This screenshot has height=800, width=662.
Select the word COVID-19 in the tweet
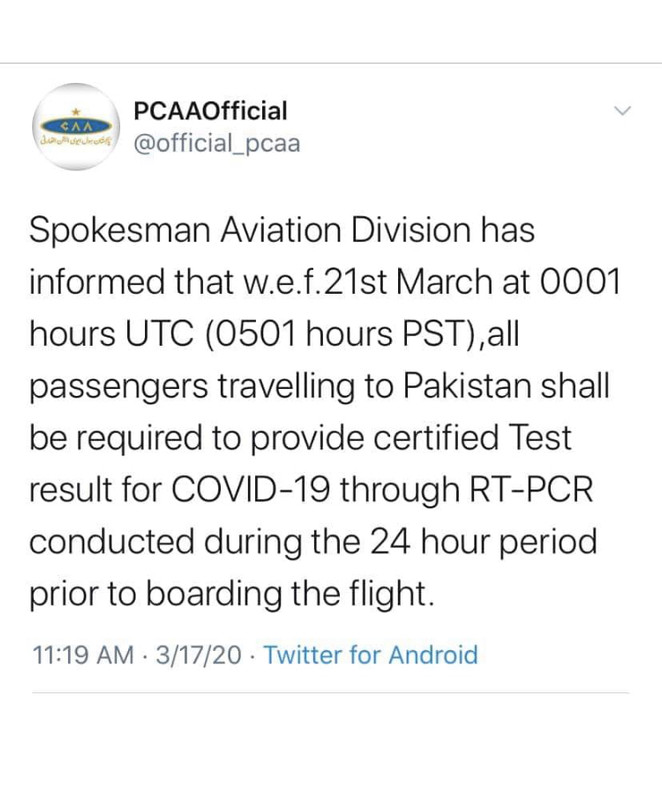250,489
